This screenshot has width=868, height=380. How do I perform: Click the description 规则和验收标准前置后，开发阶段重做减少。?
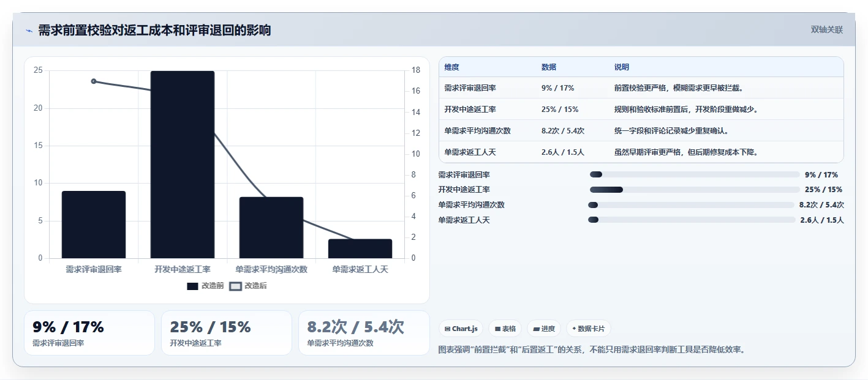(x=686, y=110)
